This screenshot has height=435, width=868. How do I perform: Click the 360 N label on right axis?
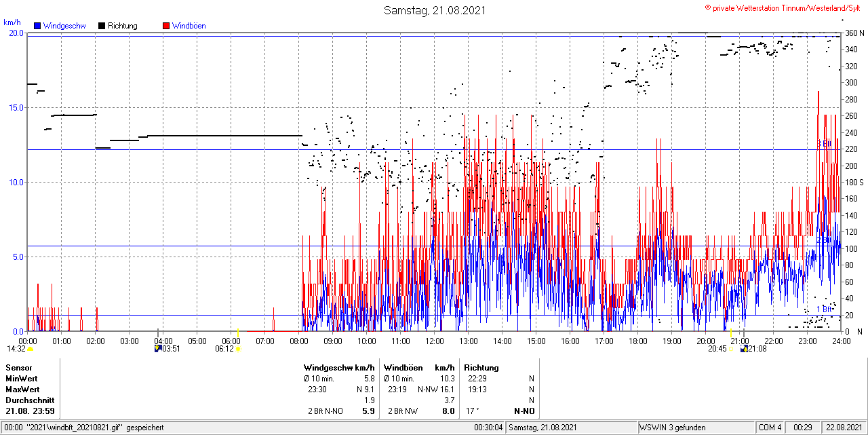tap(854, 33)
